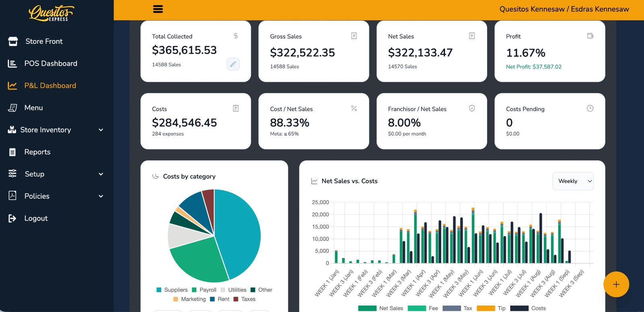Click the $322,522.35 gross sales value
The image size is (644, 312).
[302, 52]
